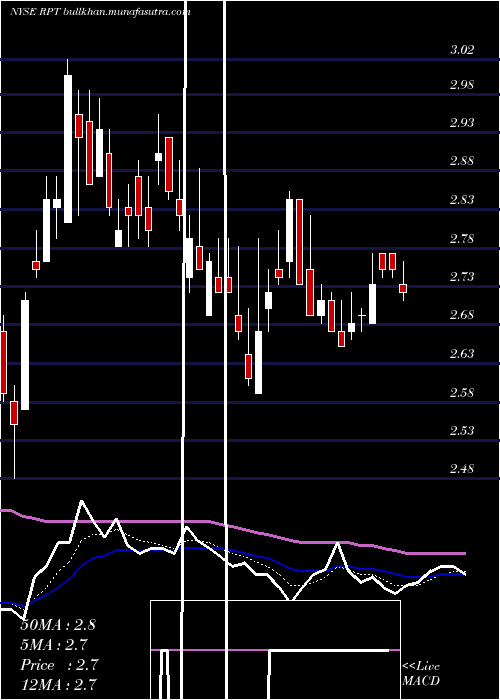Click the 2.73 price axis label
Viewport: 500px width, 700px height.
click(x=462, y=277)
